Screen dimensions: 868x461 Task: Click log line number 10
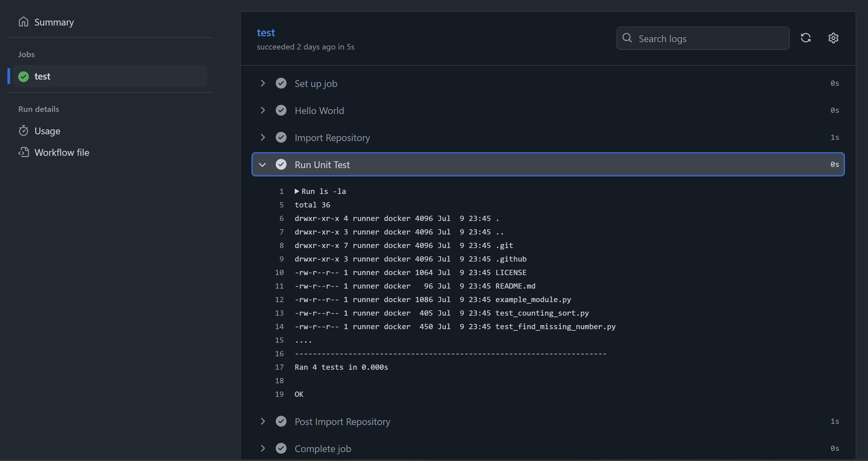pyautogui.click(x=279, y=272)
